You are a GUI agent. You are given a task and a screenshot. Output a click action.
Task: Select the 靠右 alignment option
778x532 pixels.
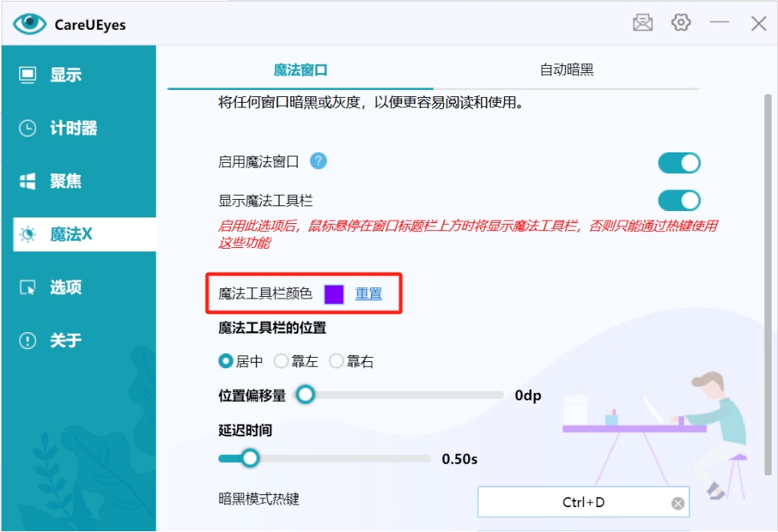pos(336,362)
